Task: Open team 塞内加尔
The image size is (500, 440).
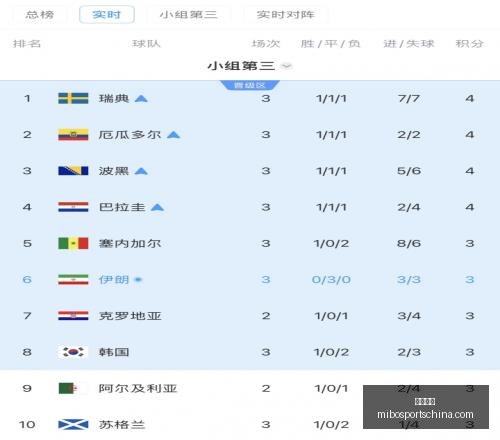Action: pyautogui.click(x=130, y=243)
